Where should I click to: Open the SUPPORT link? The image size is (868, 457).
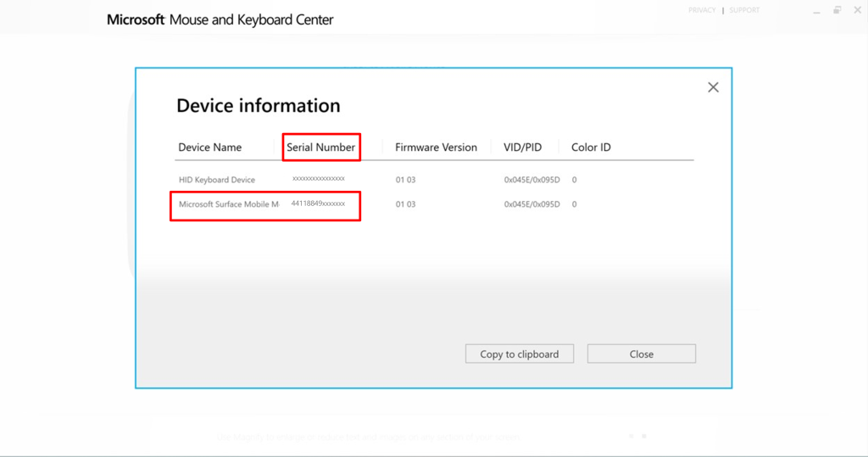744,10
